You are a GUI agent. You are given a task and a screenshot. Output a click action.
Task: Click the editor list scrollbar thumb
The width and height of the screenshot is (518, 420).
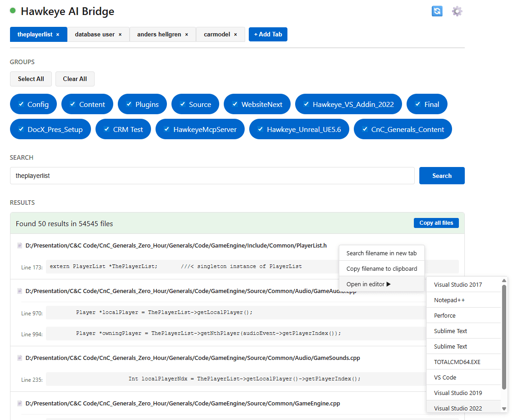tap(504, 337)
